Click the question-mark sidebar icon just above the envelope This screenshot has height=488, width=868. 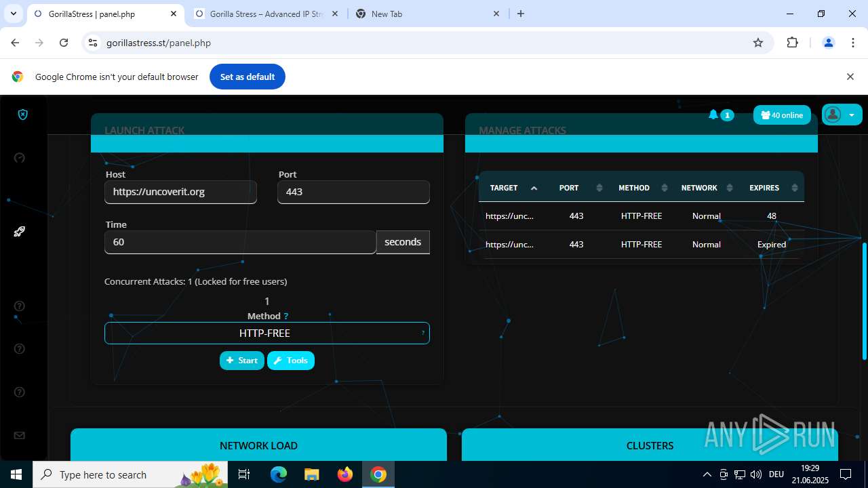20,392
